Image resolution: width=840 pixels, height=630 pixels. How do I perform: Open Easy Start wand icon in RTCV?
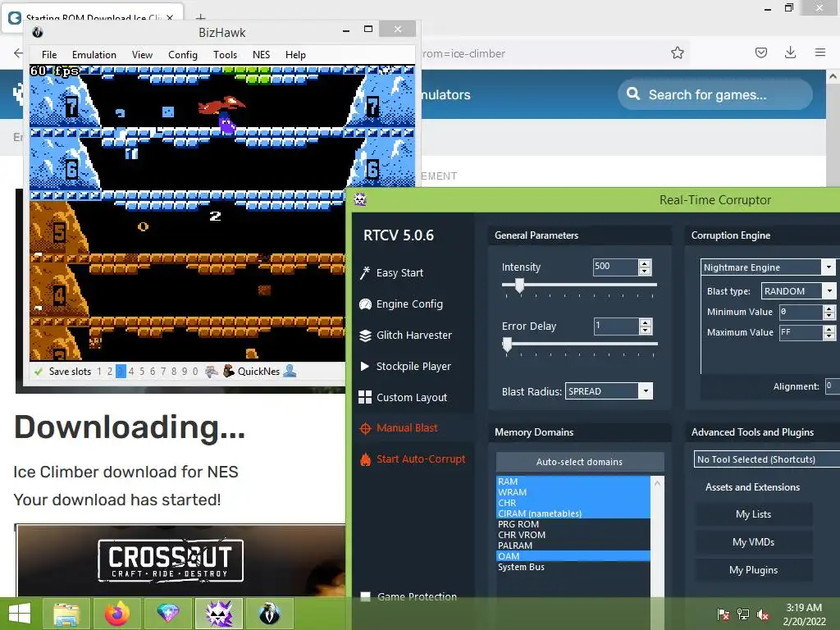click(365, 272)
